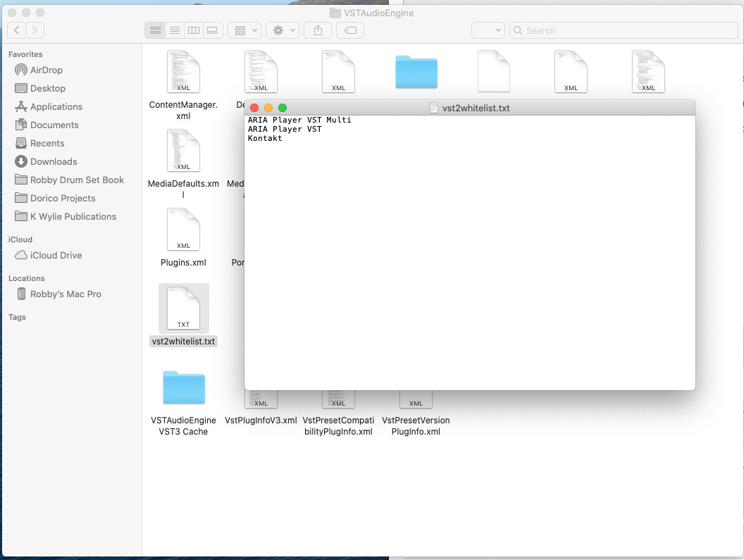Click the 'Kontakt' line in the text file
This screenshot has width=744, height=560.
pos(265,138)
